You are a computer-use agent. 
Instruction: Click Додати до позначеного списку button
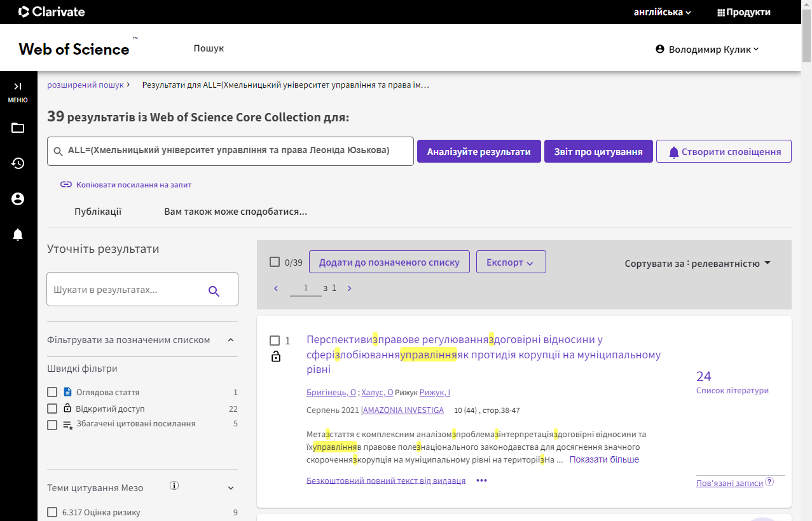click(389, 262)
